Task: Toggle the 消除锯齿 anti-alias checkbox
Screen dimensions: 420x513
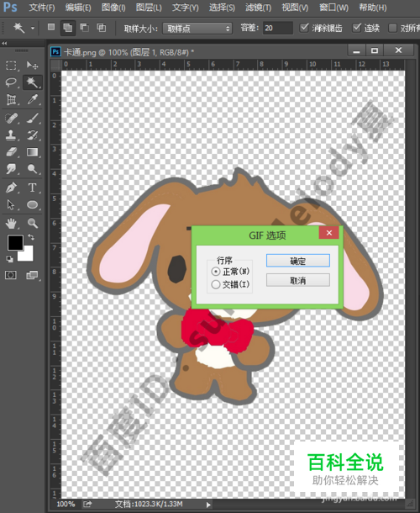Action: point(304,28)
